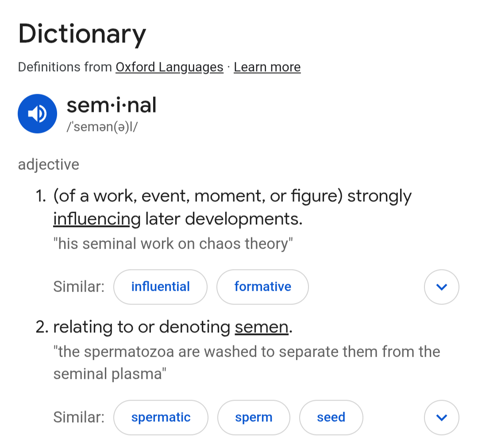Open the Oxford Languages link
Viewport: 478px width, 448px height.
(x=169, y=67)
